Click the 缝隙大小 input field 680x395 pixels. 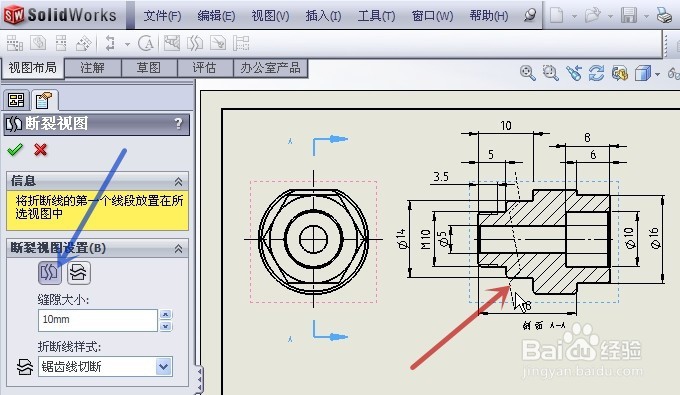point(98,320)
